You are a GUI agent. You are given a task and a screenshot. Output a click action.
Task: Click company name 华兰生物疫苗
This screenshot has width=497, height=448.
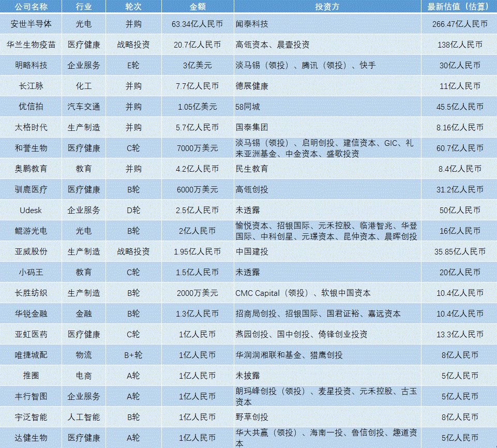point(31,44)
